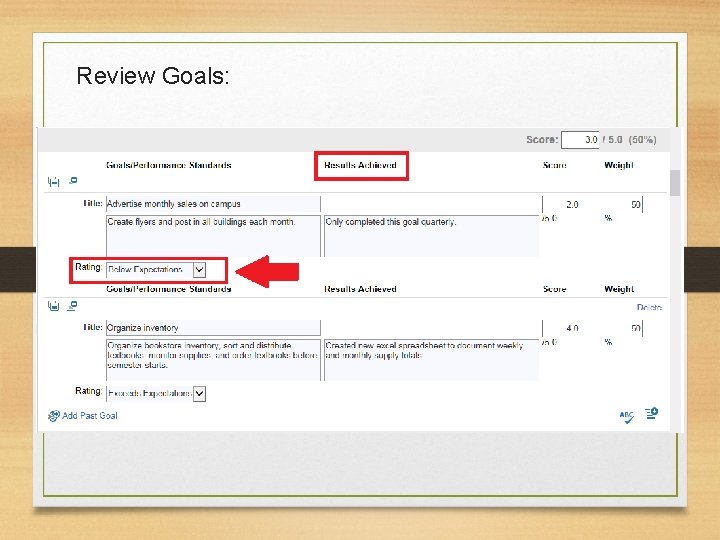Delete the Organize inventory goal
The width and height of the screenshot is (720, 540).
click(x=649, y=307)
